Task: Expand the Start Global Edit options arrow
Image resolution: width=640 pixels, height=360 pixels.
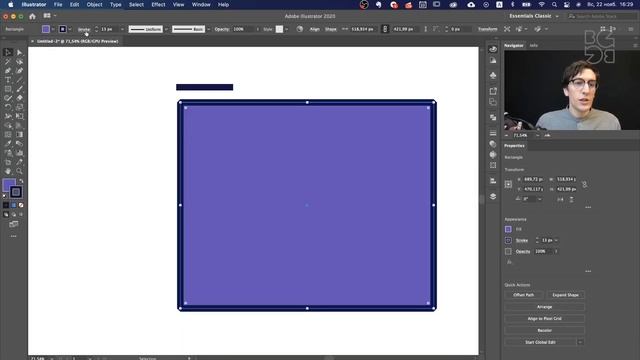Action: 580,342
